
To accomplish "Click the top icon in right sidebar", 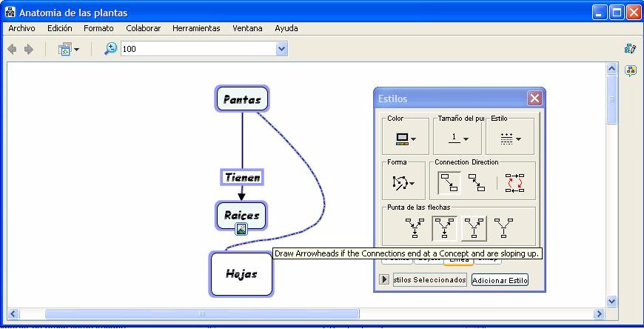I will [630, 49].
